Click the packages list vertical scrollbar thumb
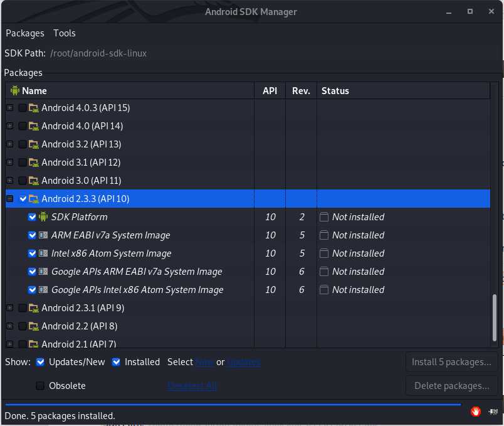Screen dimensions: 504x426 [x=495, y=317]
